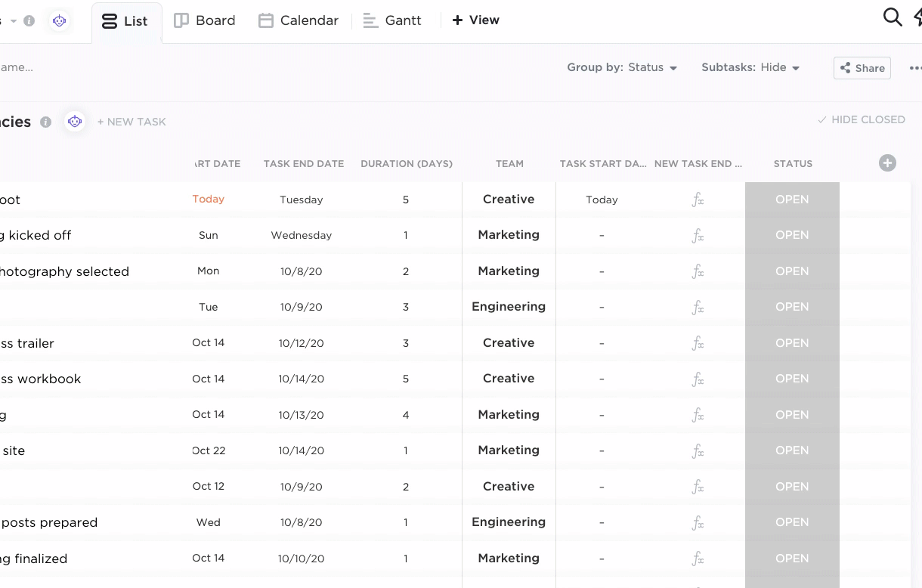The height and width of the screenshot is (588, 922).
Task: Open the Group by Status dropdown
Action: pyautogui.click(x=622, y=67)
